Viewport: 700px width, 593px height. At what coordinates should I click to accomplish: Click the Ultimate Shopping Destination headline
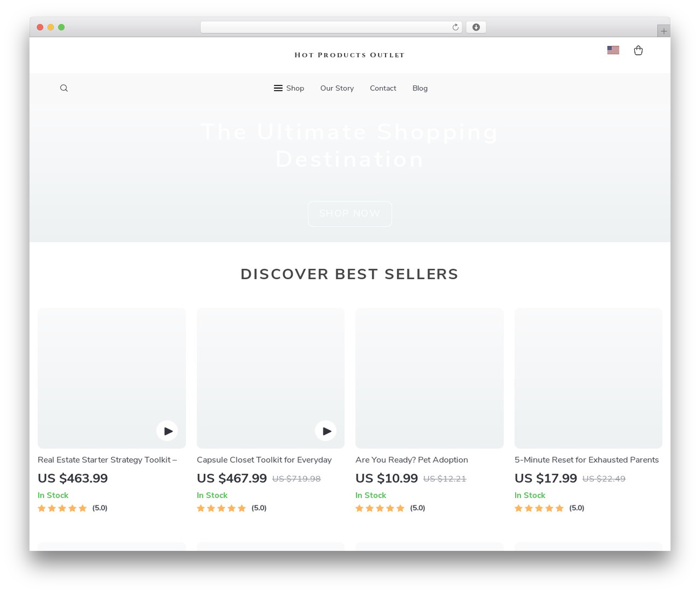[x=350, y=146]
